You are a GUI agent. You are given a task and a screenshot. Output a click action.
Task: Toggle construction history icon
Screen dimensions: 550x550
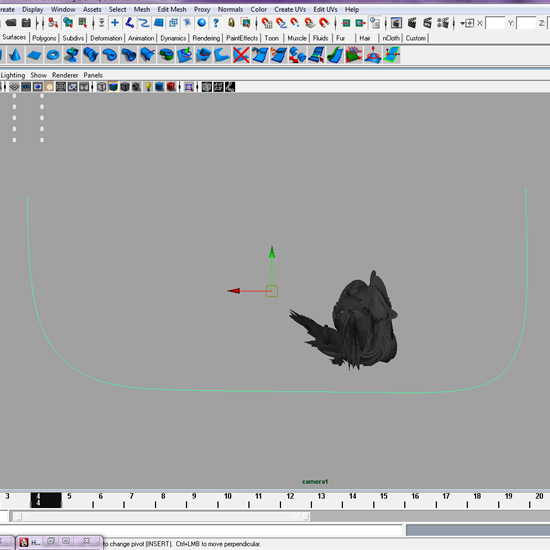coord(375,23)
